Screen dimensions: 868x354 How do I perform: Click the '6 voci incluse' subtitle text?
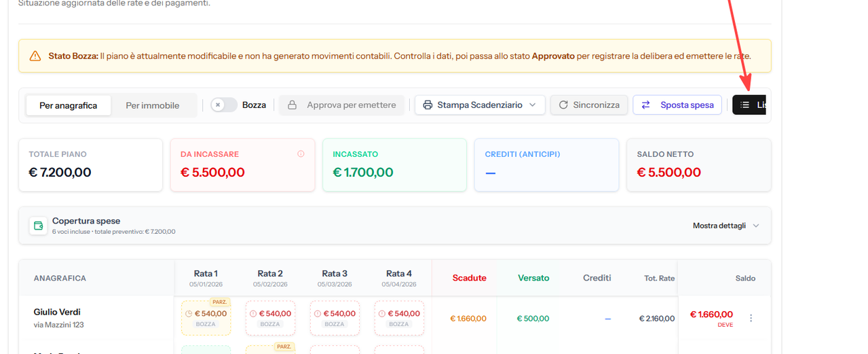[x=73, y=232]
